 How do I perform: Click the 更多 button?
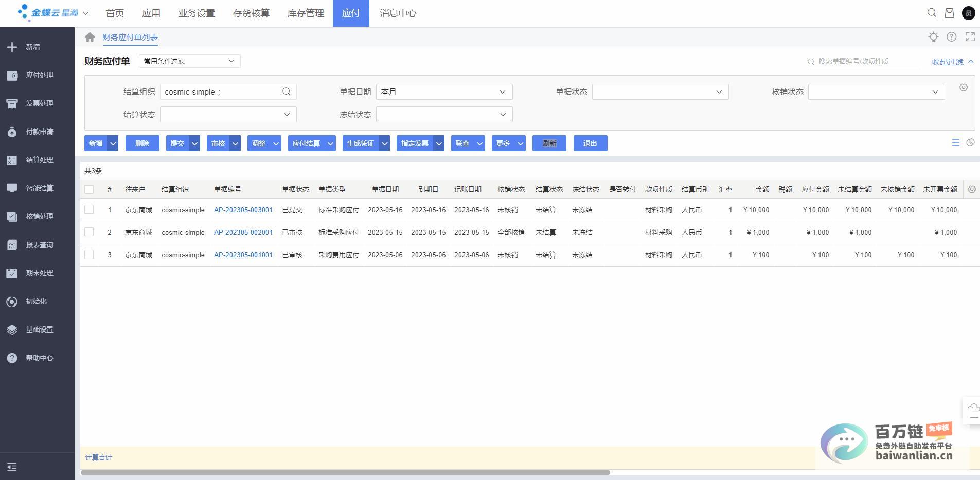pos(508,143)
